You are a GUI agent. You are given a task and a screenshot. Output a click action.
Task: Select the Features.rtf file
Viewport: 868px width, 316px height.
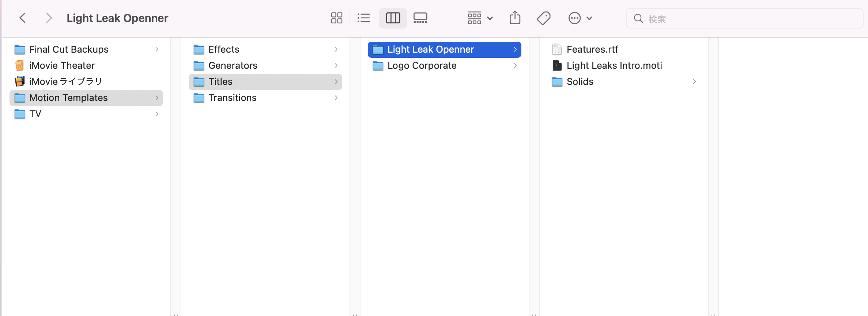[624, 49]
